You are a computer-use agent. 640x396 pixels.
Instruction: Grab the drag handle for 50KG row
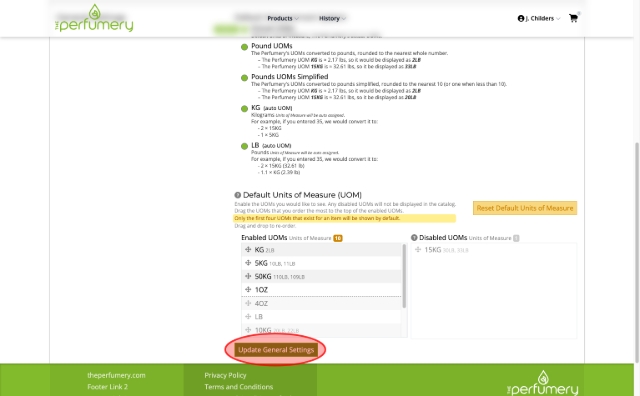pyautogui.click(x=248, y=276)
